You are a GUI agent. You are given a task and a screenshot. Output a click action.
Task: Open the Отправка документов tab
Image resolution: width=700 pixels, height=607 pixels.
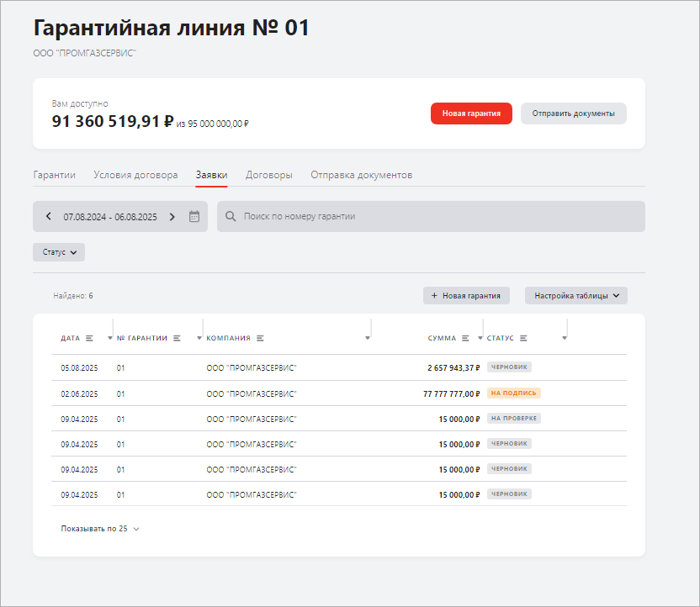(361, 175)
